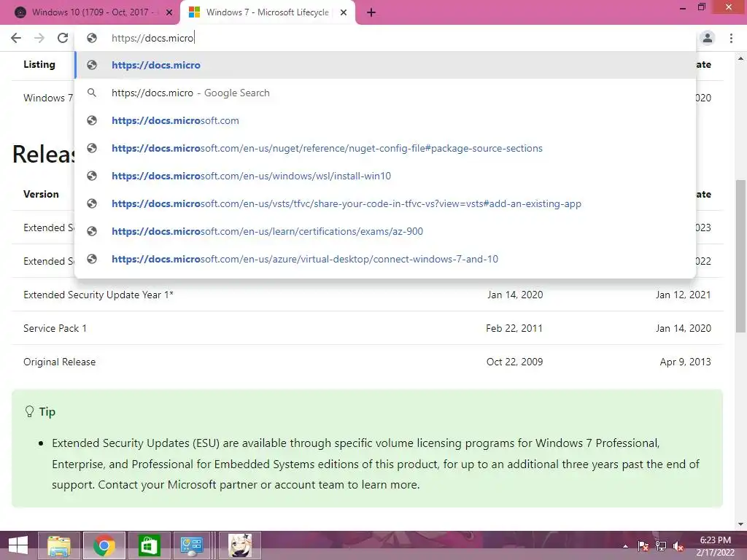
Task: Pick the connect-windows-7-and-10 suggestion
Action: 385,259
